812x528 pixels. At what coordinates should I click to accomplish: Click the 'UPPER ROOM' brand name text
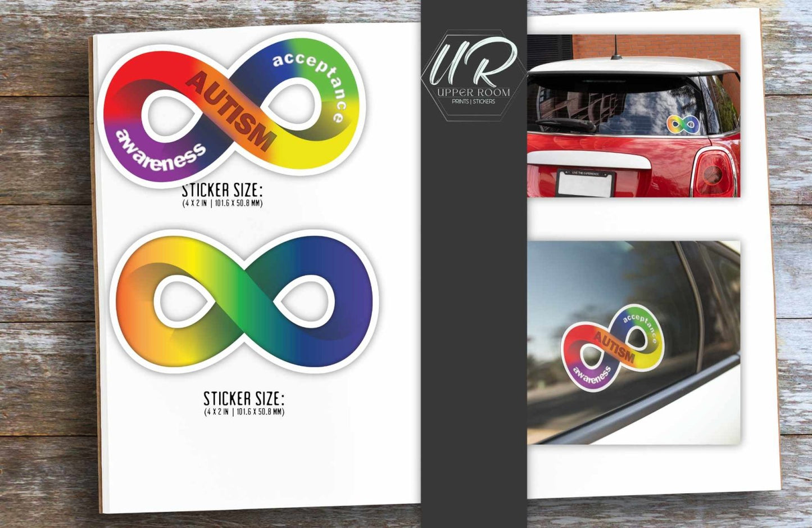pyautogui.click(x=474, y=92)
